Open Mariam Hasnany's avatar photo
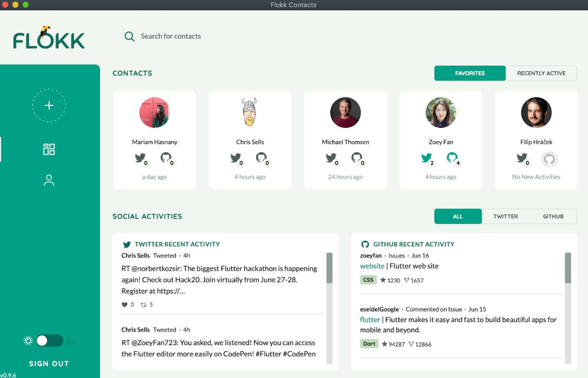Image resolution: width=588 pixels, height=378 pixels. pos(155,113)
